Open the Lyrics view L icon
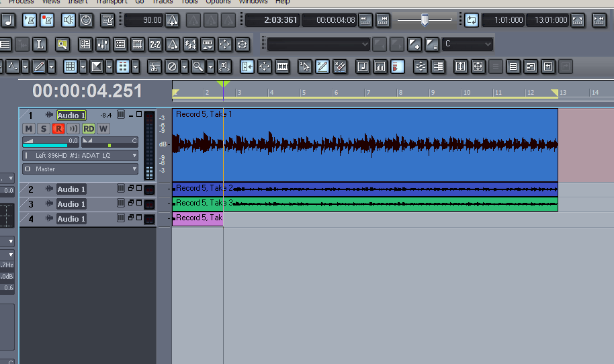 pos(40,45)
